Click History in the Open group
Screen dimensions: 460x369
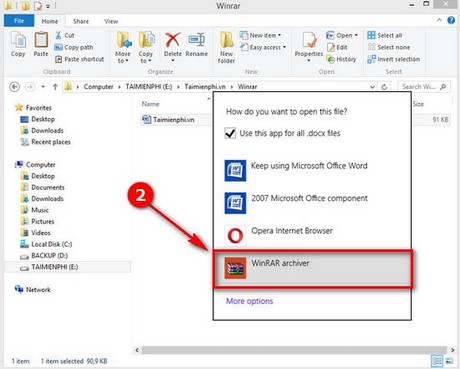341,59
